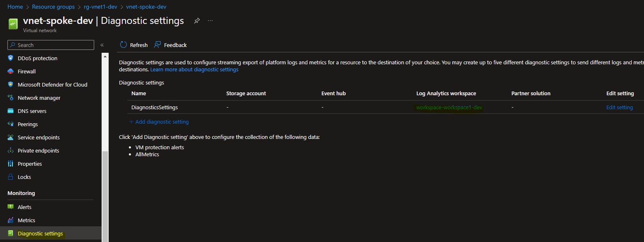Open rg-vnet1-dev breadcrumb link
The image size is (644, 242).
(100, 7)
